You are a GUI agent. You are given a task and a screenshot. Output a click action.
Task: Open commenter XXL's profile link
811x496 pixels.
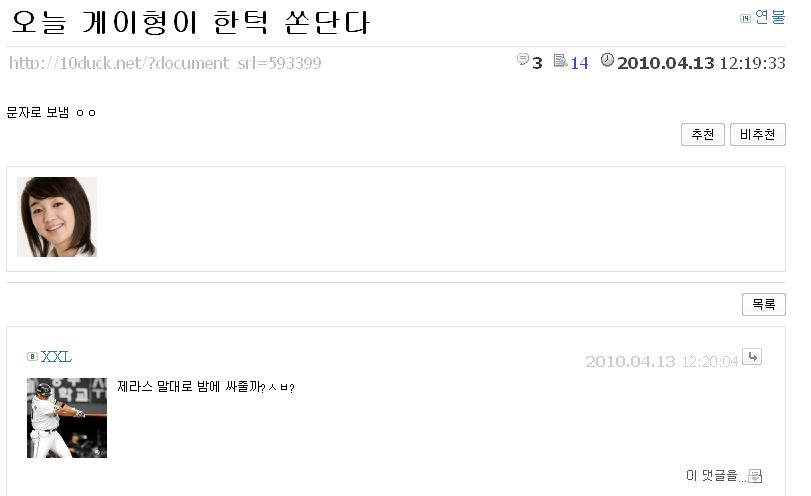(56, 356)
